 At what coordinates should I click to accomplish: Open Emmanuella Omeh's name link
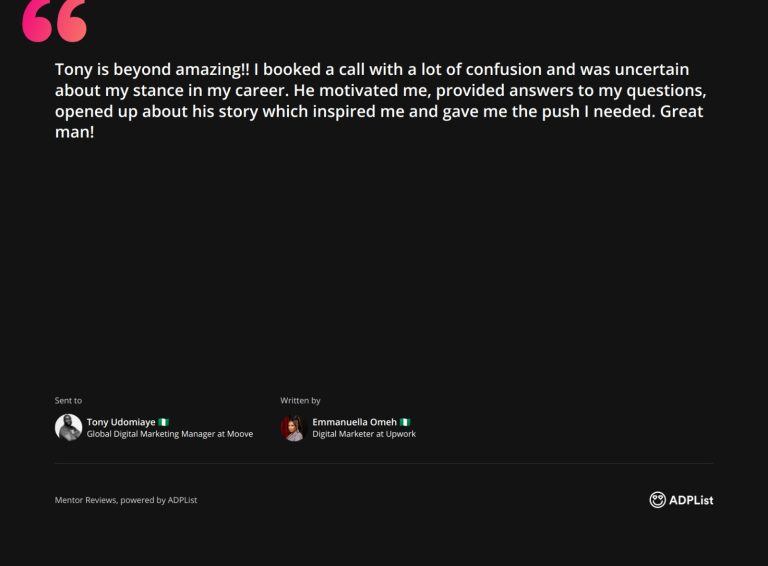pos(354,422)
